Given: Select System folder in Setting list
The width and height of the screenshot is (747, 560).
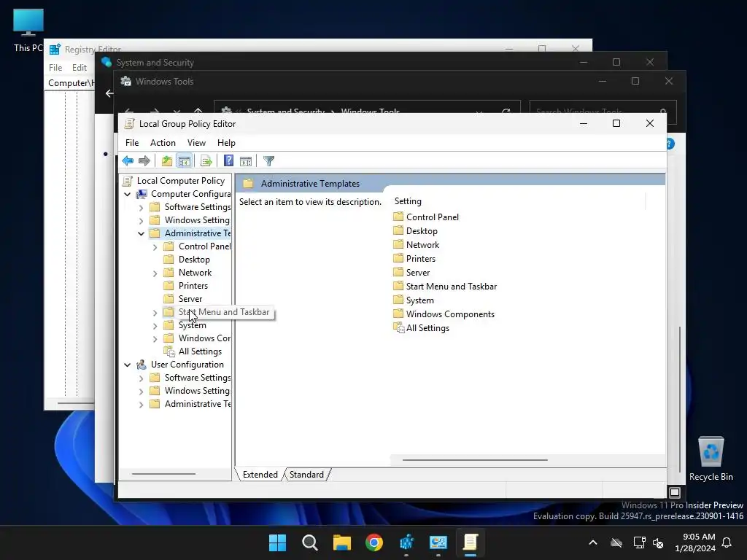Looking at the screenshot, I should 419,300.
